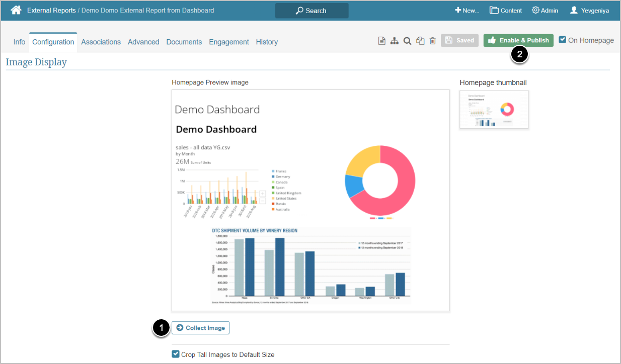Switch to the Associations tab

tap(101, 42)
